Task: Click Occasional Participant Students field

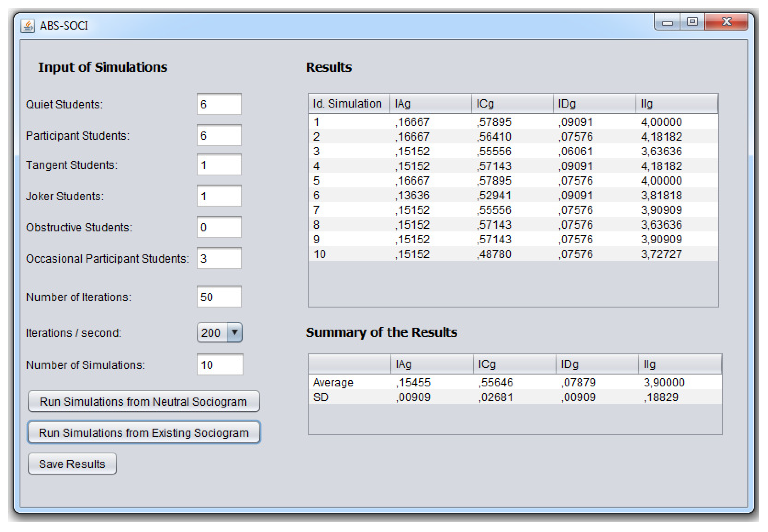Action: [219, 258]
